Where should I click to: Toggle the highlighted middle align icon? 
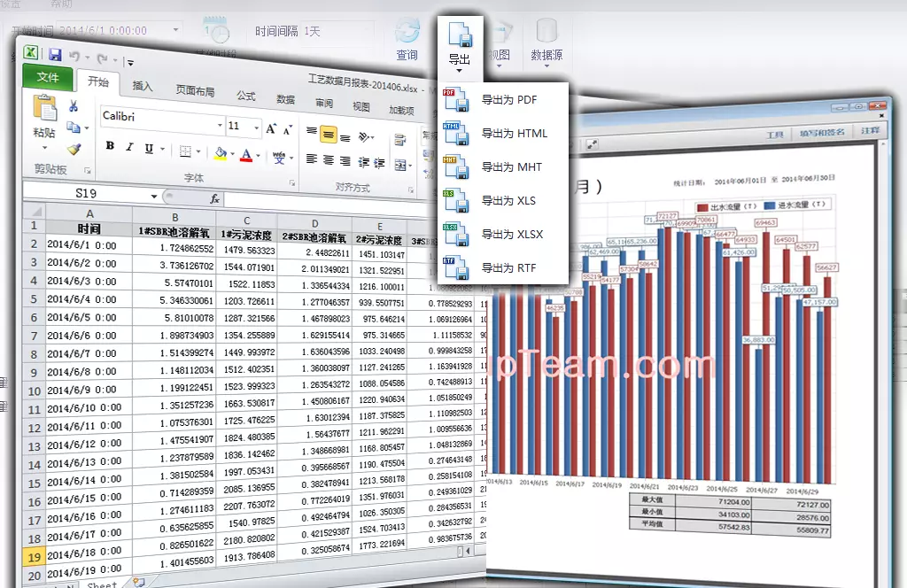pyautogui.click(x=328, y=135)
